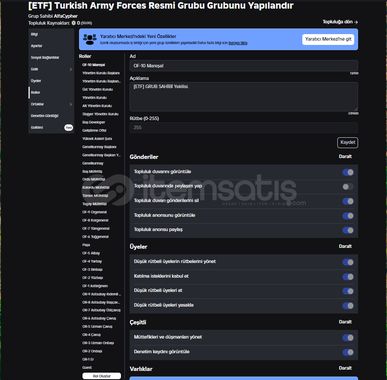Open the Bilgi sidebar page

click(x=52, y=34)
